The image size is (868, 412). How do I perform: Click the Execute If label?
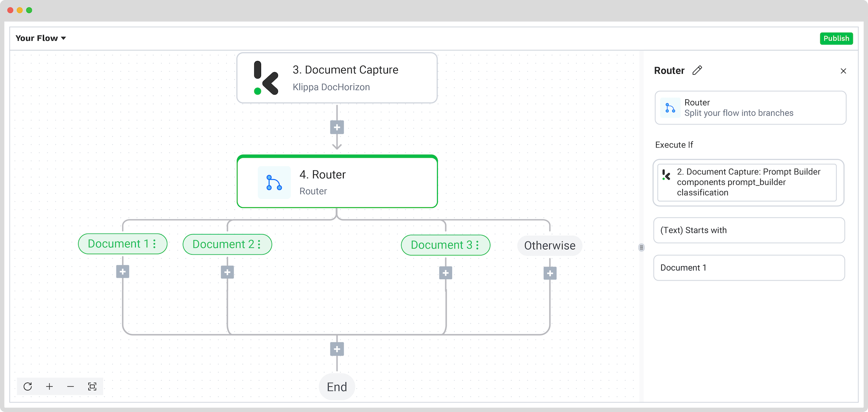[674, 145]
